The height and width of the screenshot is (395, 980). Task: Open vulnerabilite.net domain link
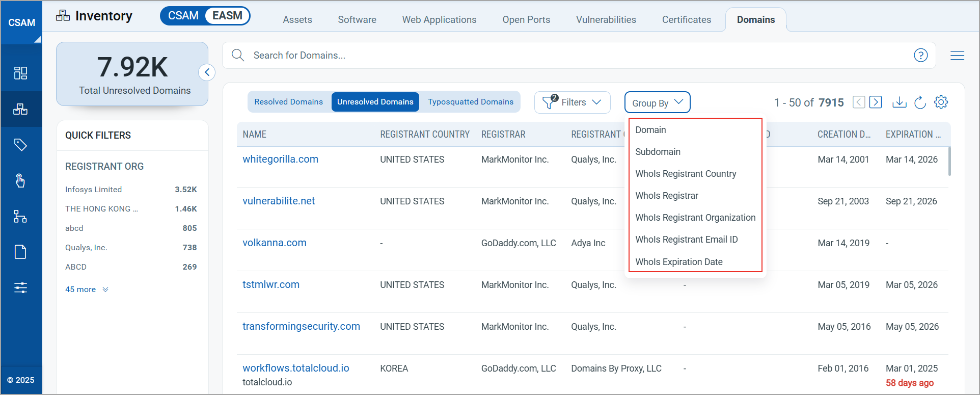[279, 201]
